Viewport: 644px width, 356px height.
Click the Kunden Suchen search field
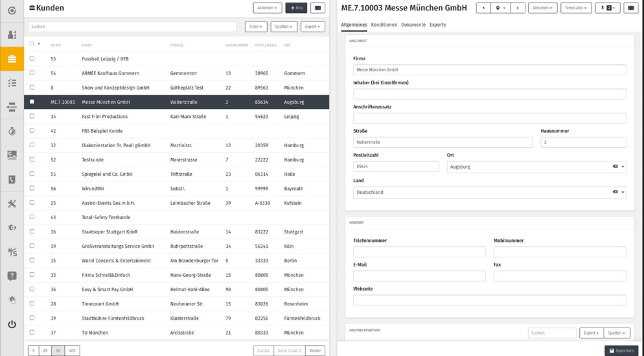pos(132,27)
